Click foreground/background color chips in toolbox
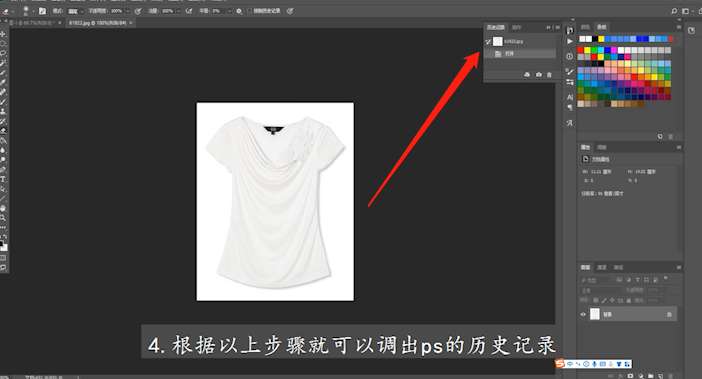 (x=3, y=246)
